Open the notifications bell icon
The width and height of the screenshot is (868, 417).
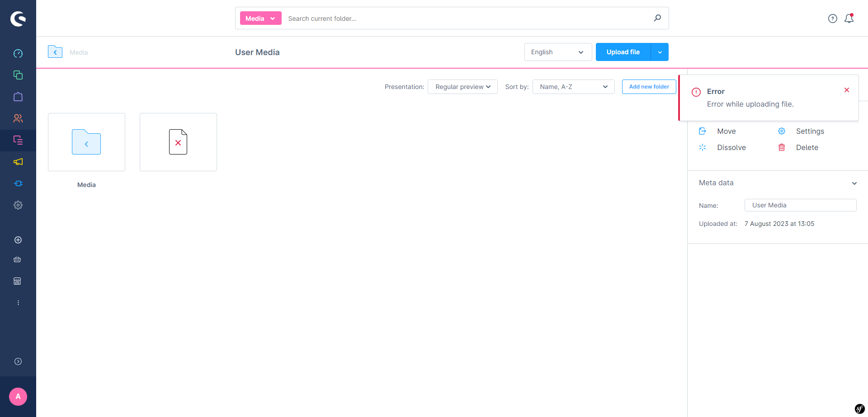point(849,19)
